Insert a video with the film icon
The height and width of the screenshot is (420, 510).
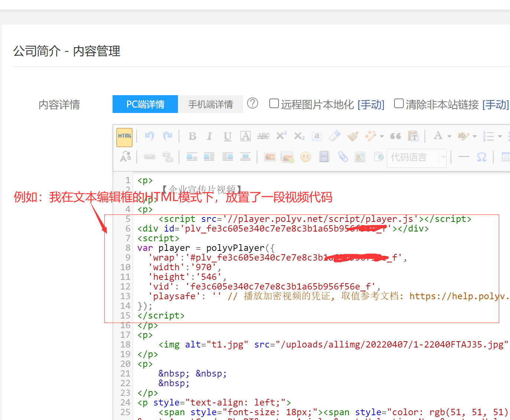pyautogui.click(x=324, y=157)
